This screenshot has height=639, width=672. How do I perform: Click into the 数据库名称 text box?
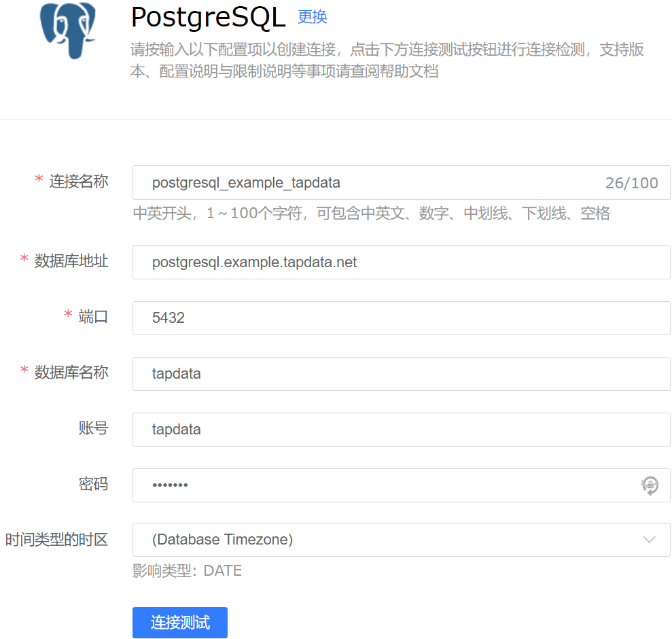[x=401, y=374]
